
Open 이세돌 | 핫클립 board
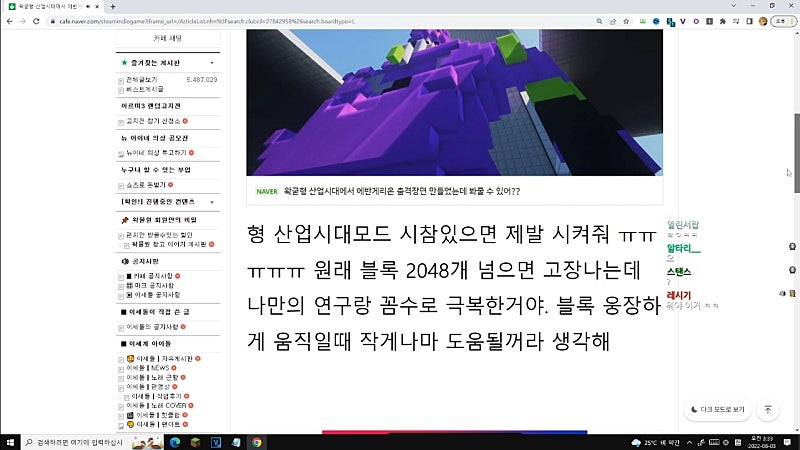[158, 415]
